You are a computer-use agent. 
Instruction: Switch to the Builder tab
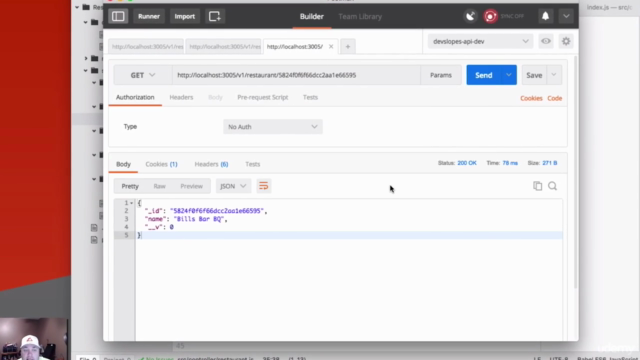tap(311, 16)
